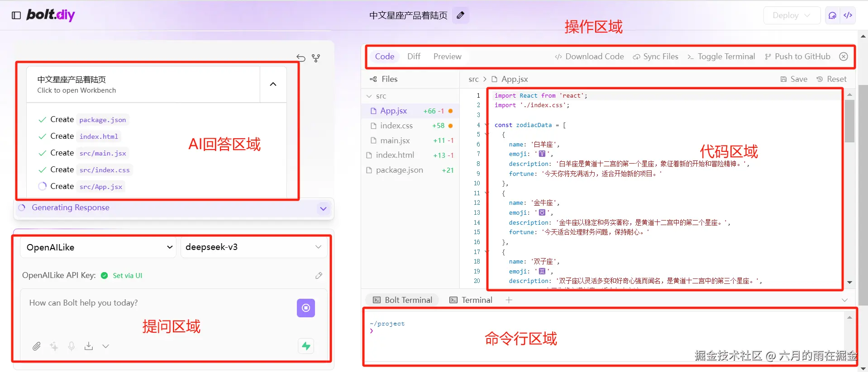Image resolution: width=868 pixels, height=372 pixels.
Task: Click Push to GitHub button
Action: [x=798, y=57]
